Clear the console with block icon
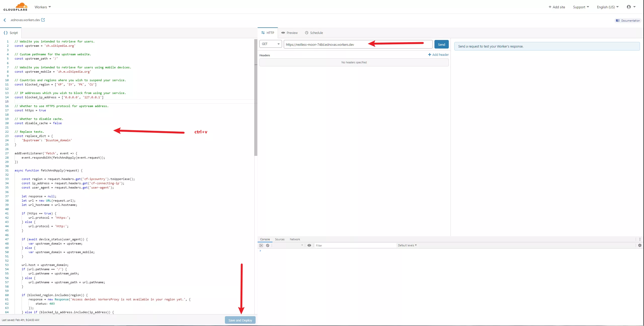644x326 pixels. click(268, 245)
